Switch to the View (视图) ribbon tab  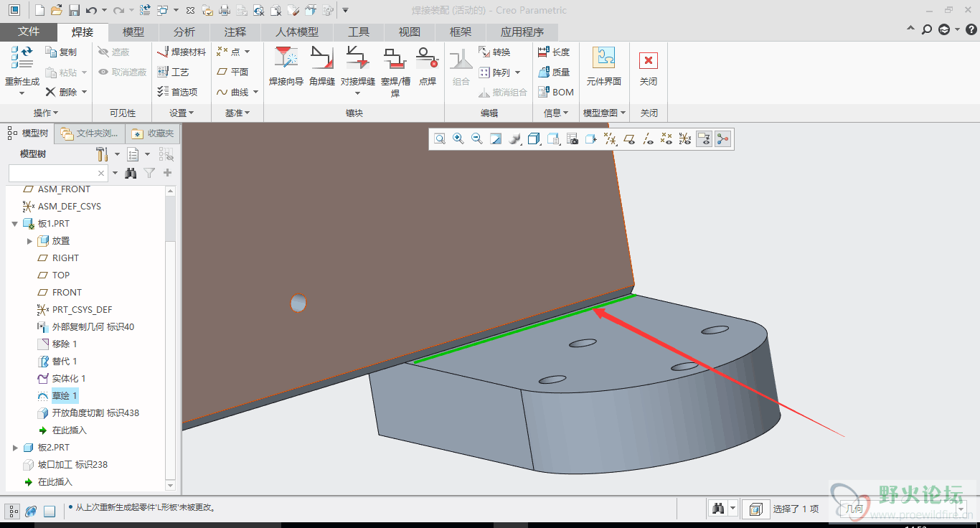[x=410, y=32]
